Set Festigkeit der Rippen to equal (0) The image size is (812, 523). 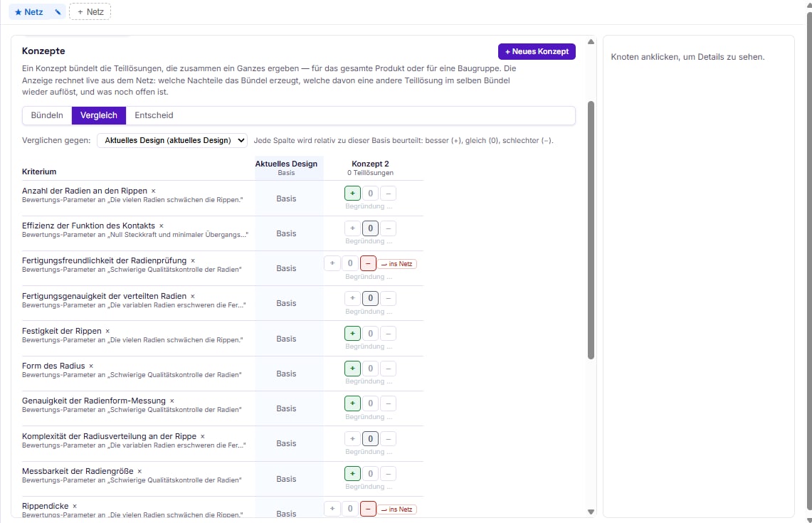(370, 334)
